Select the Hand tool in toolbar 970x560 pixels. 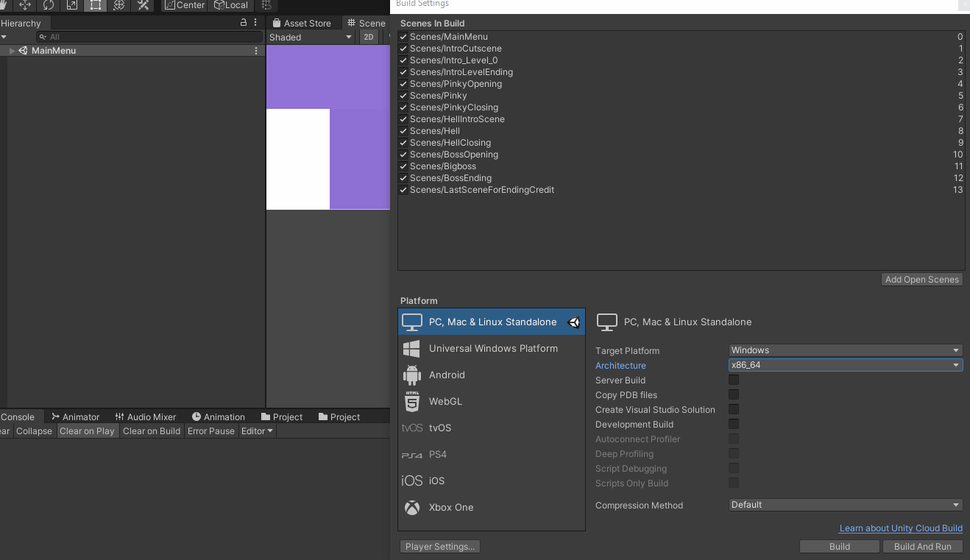pos(4,5)
